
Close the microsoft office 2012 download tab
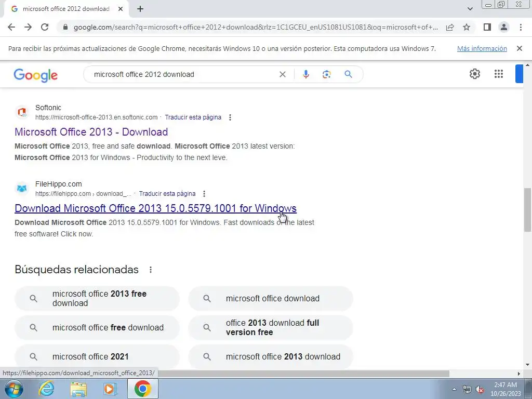click(x=121, y=9)
